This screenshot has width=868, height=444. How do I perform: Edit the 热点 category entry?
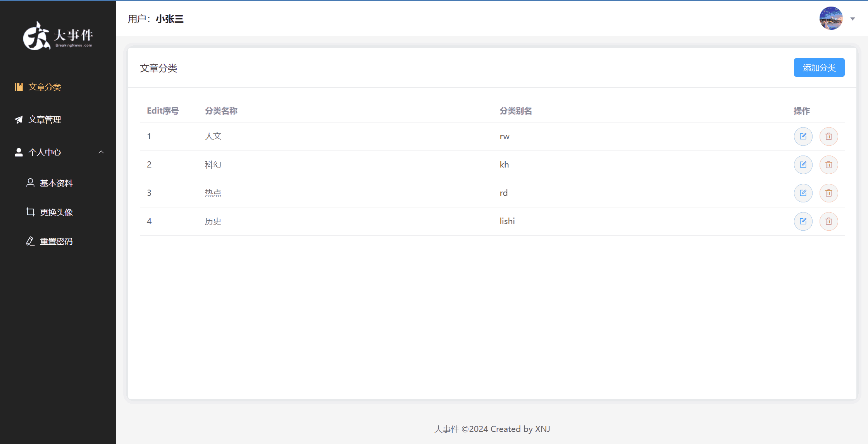pos(803,193)
